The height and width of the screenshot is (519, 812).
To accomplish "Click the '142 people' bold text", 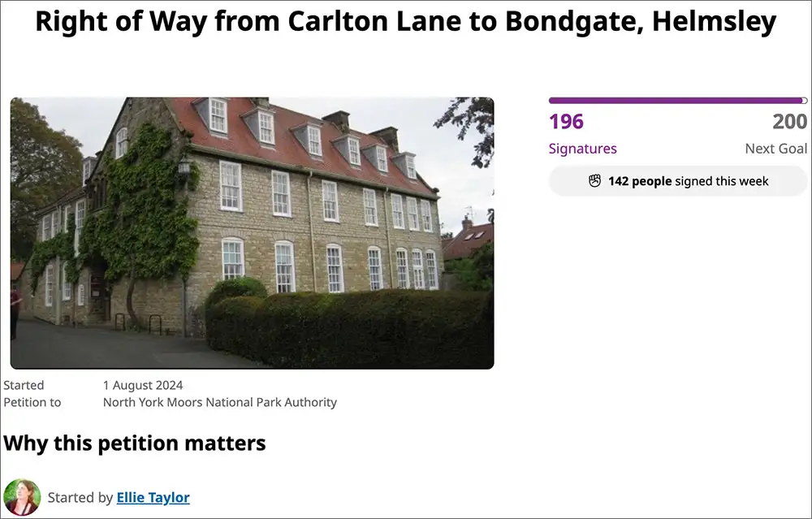I will pos(640,181).
